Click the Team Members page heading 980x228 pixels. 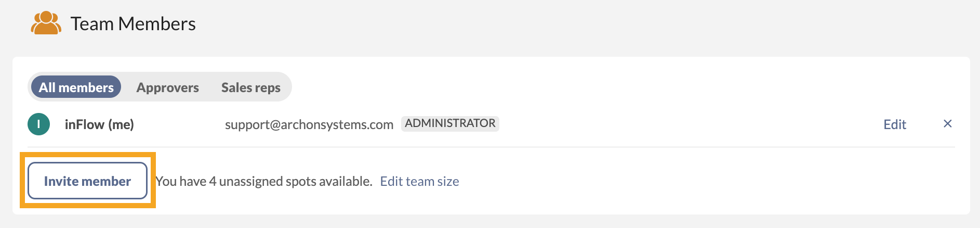tap(133, 24)
